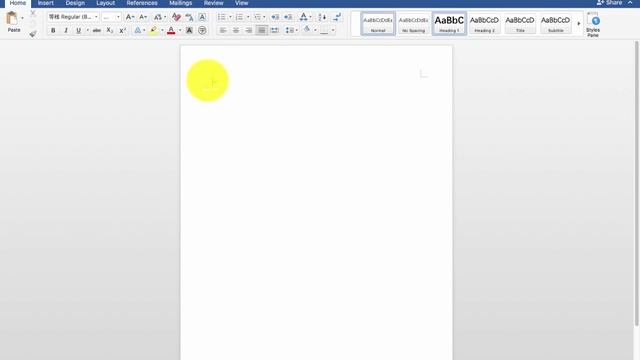The image size is (640, 360).
Task: Click the Change Case Aa icon
Action: (157, 17)
